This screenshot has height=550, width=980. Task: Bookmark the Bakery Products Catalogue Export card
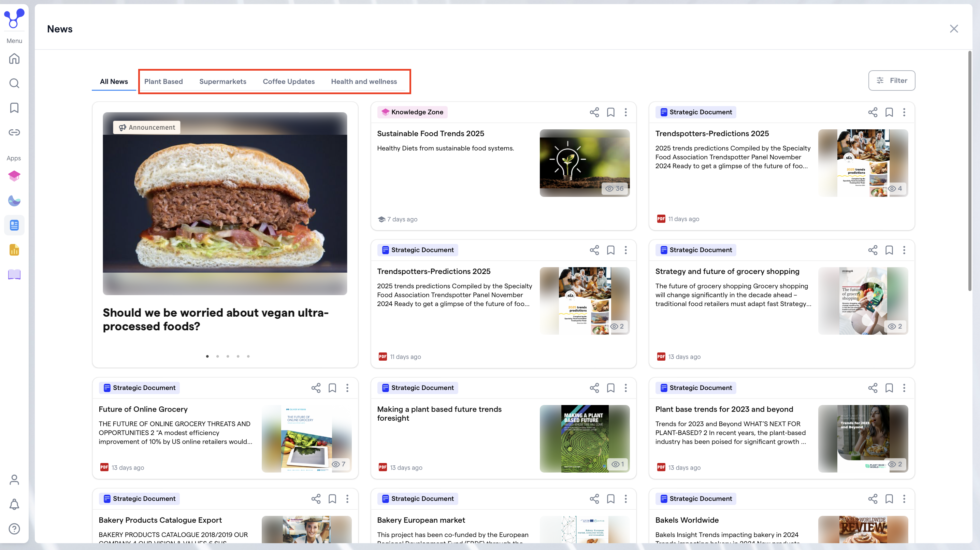332,499
